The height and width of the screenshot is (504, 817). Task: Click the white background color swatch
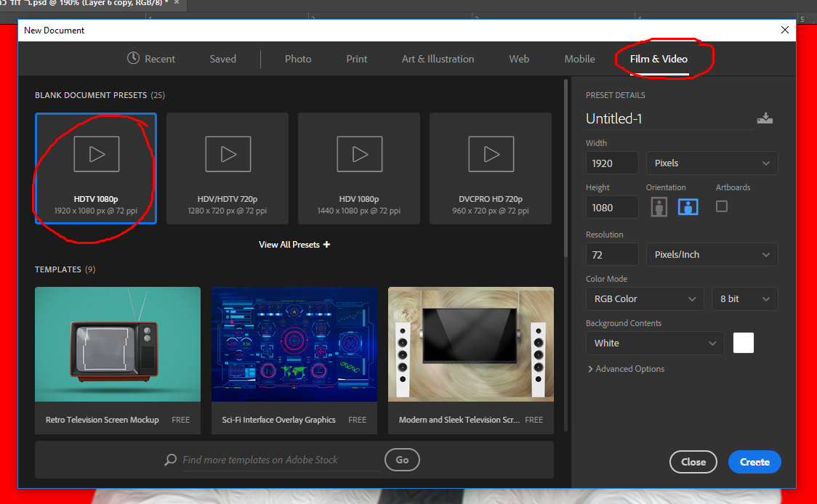coord(744,343)
